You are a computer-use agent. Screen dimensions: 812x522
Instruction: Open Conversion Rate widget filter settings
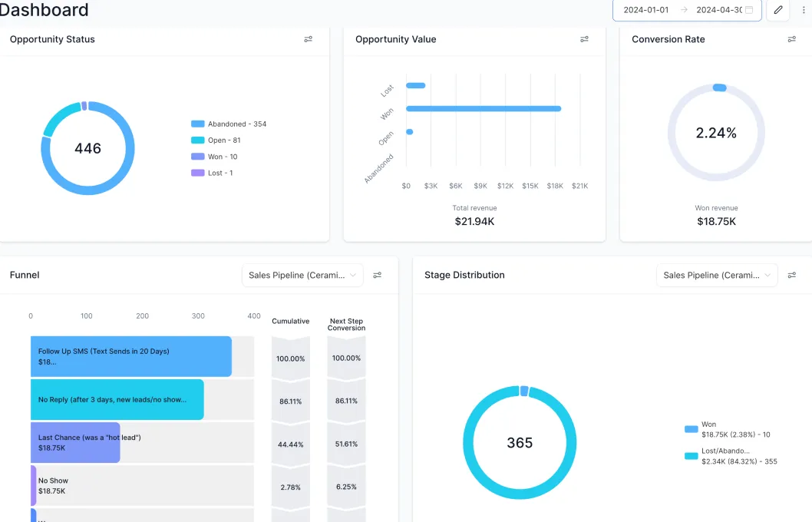(x=792, y=39)
